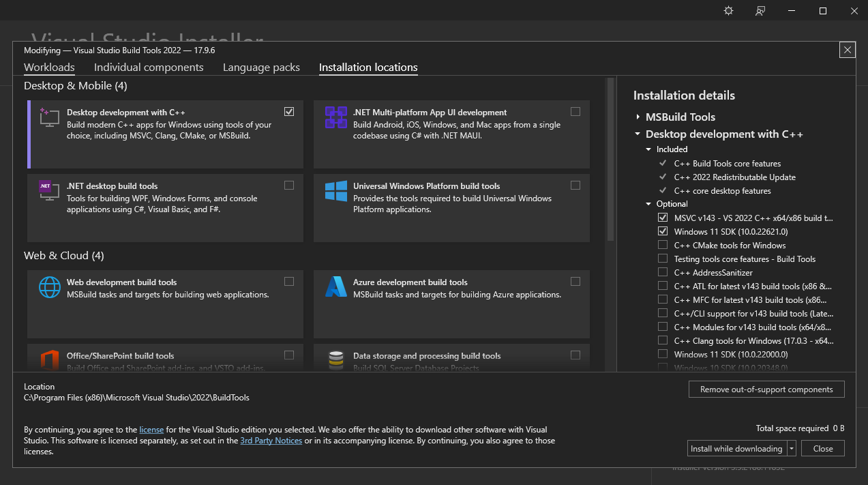The image size is (868, 485).
Task: Switch to Individual components tab
Action: 149,68
